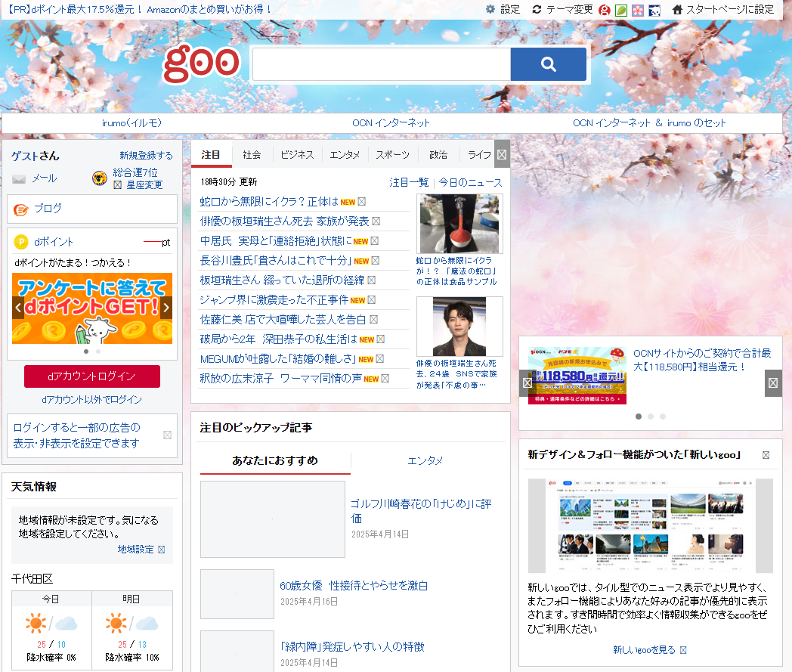The width and height of the screenshot is (792, 672).
Task: Switch to the ビジネス news tab
Action: [297, 155]
